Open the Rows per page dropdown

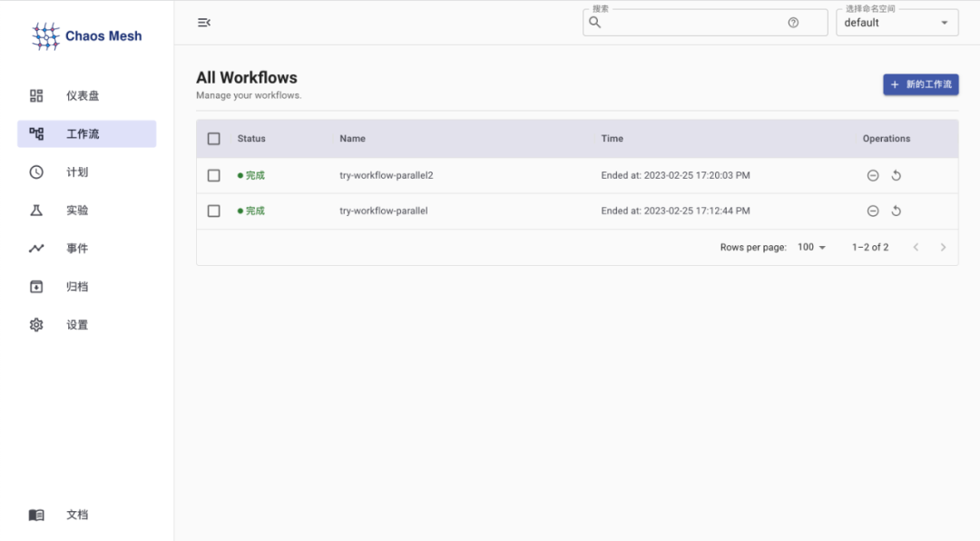(811, 247)
